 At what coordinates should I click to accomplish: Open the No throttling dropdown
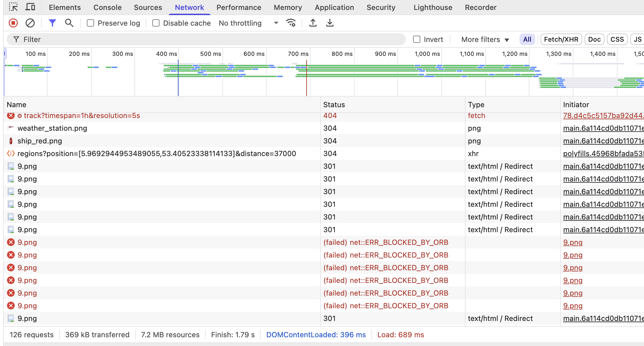pos(248,23)
